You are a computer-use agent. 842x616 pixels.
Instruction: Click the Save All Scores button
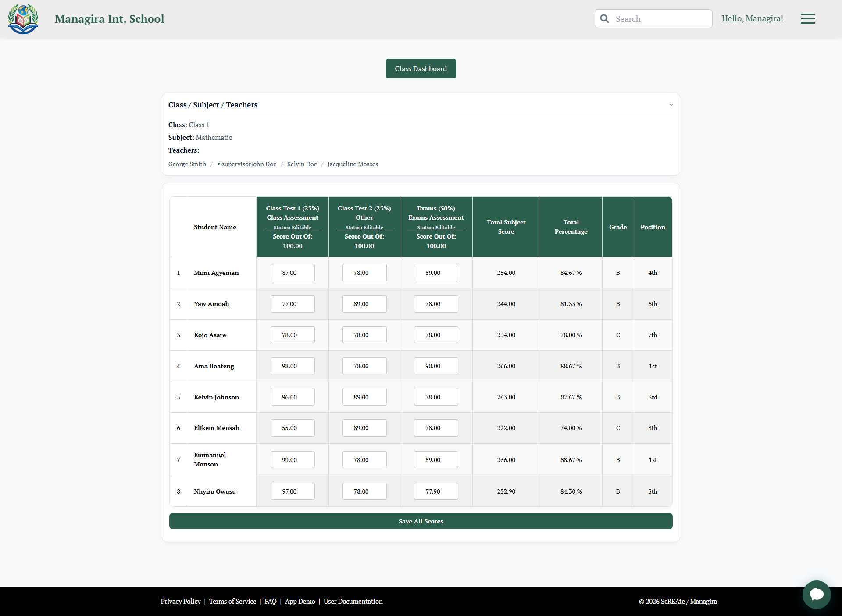tap(421, 521)
